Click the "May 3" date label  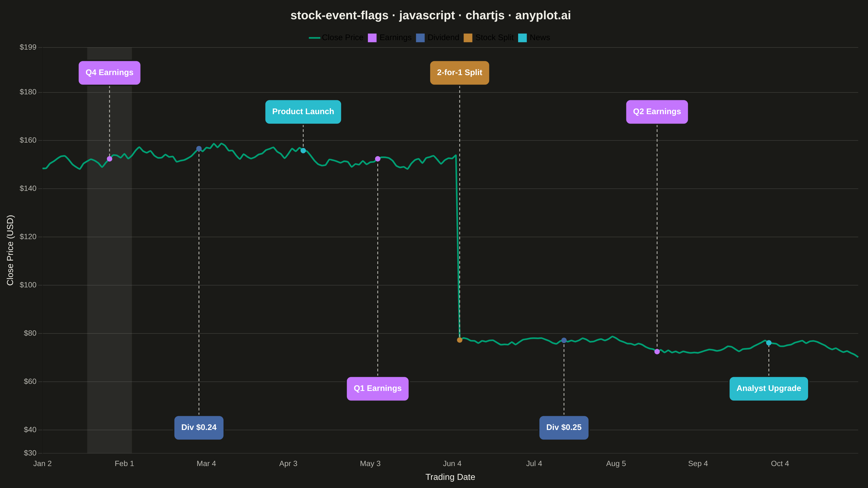click(370, 464)
